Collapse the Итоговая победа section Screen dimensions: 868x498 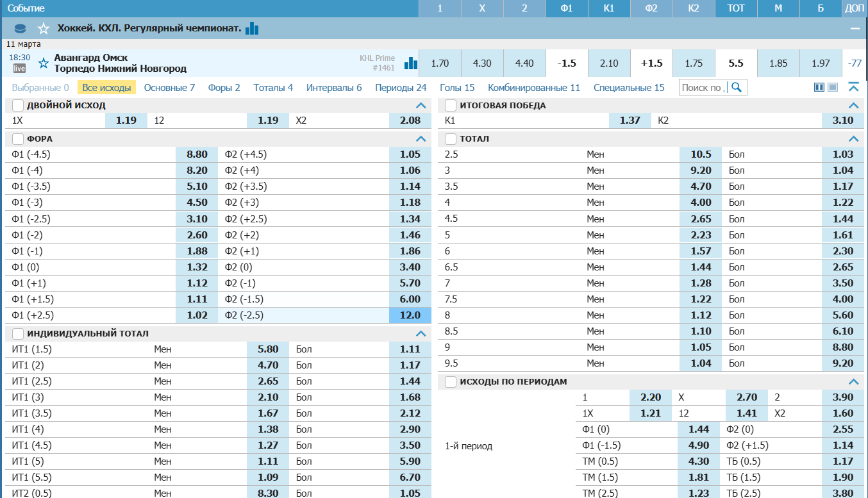[853, 105]
